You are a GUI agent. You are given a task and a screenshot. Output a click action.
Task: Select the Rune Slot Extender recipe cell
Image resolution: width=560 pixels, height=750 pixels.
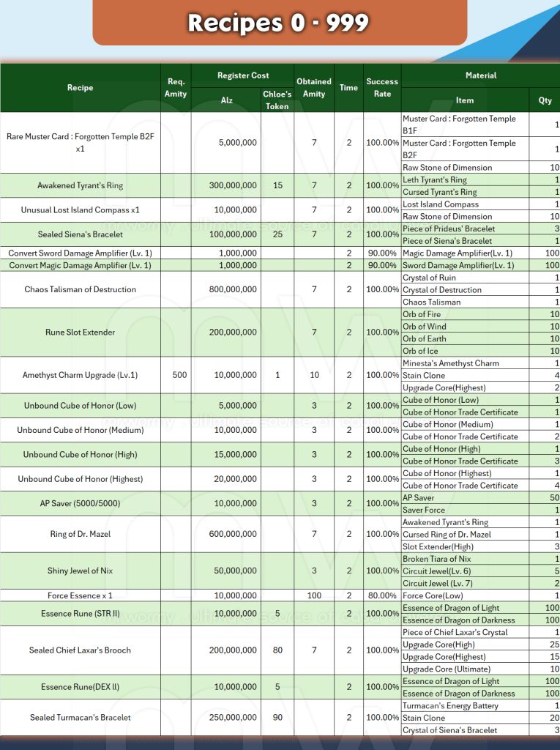point(80,333)
